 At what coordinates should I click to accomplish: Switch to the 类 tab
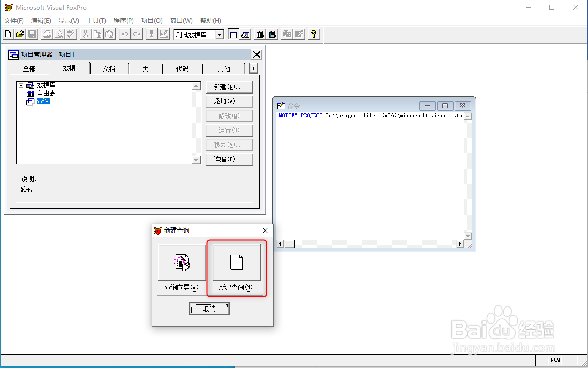pos(145,69)
